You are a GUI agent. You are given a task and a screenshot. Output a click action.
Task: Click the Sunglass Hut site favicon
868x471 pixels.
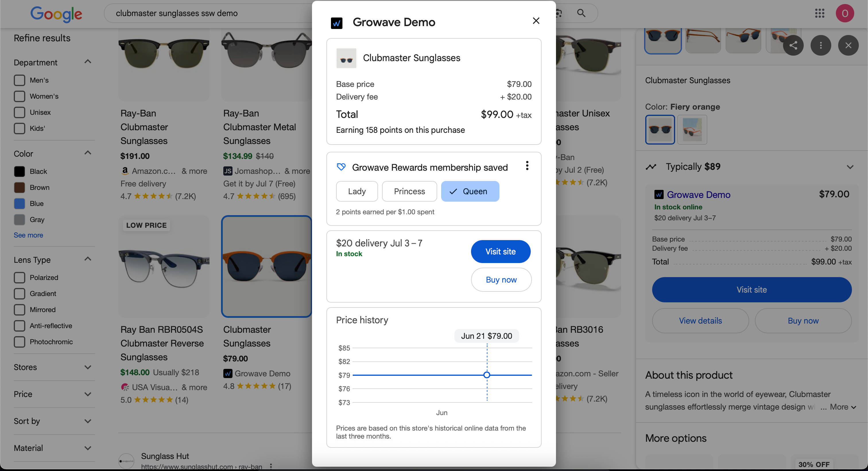126,461
